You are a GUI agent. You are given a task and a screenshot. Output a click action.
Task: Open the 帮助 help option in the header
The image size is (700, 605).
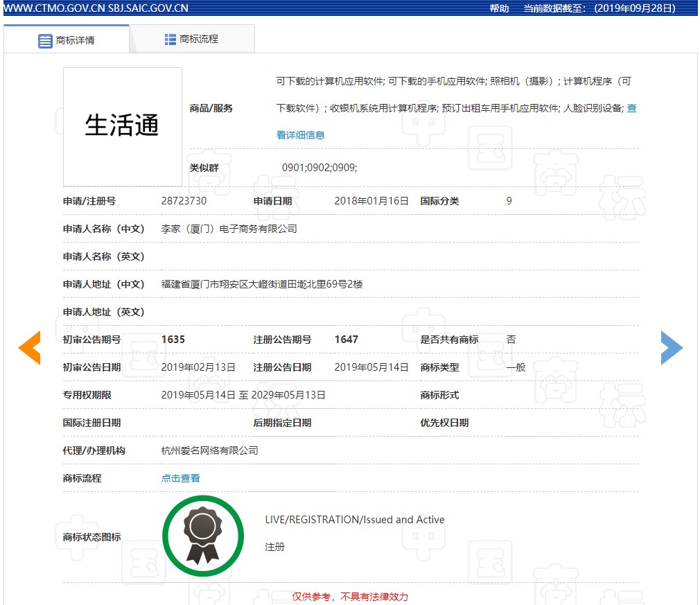coord(498,9)
